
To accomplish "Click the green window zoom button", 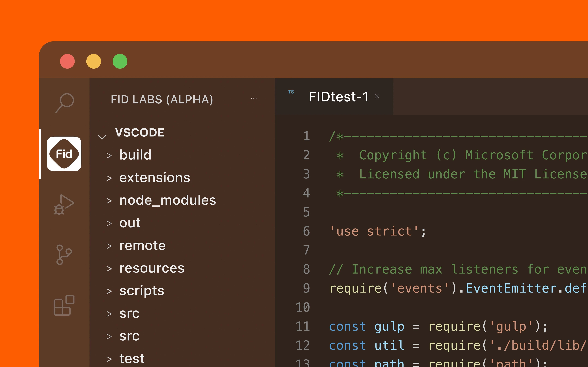I will click(120, 61).
